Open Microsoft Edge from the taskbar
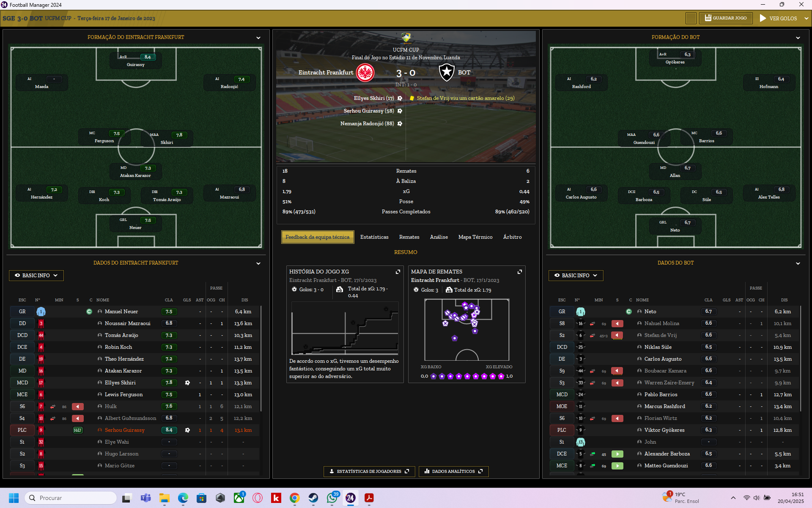 coord(183,498)
